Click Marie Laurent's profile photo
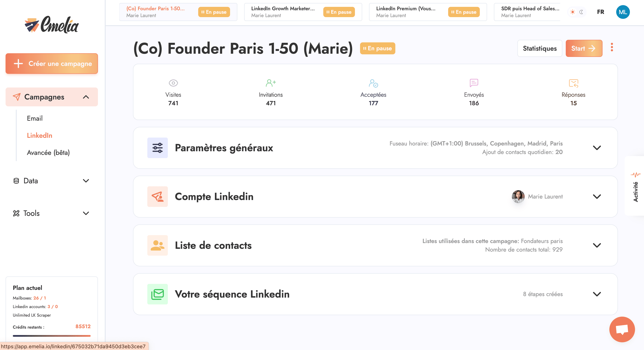 coord(518,196)
